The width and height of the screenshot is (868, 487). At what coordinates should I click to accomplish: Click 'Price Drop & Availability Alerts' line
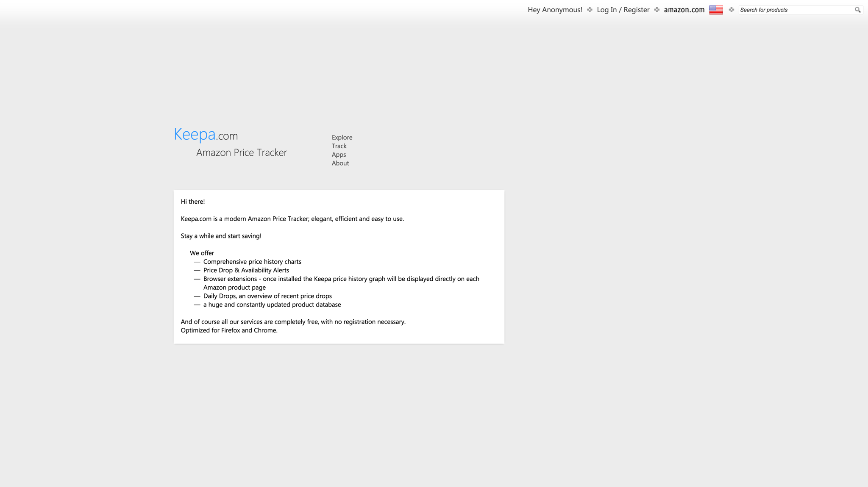point(246,270)
